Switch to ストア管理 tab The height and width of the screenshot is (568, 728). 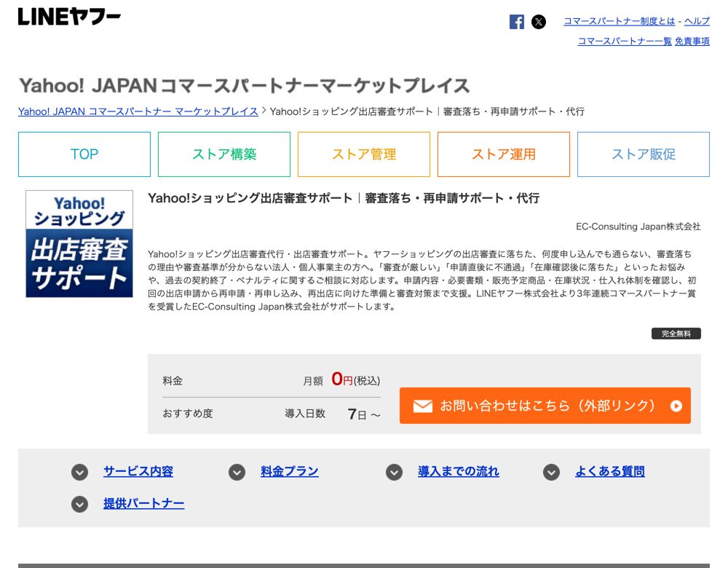364,154
